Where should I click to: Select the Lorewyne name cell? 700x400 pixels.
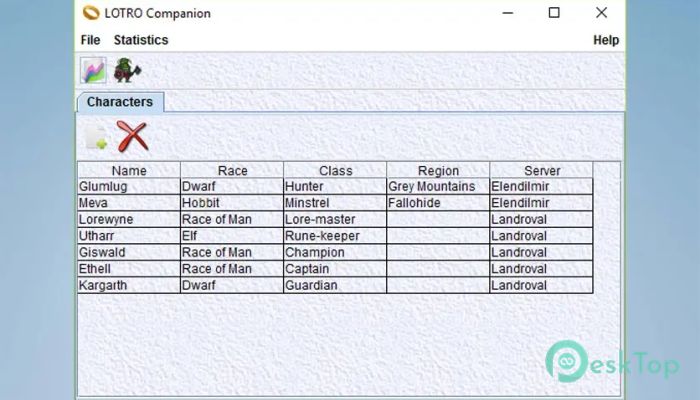click(x=129, y=220)
